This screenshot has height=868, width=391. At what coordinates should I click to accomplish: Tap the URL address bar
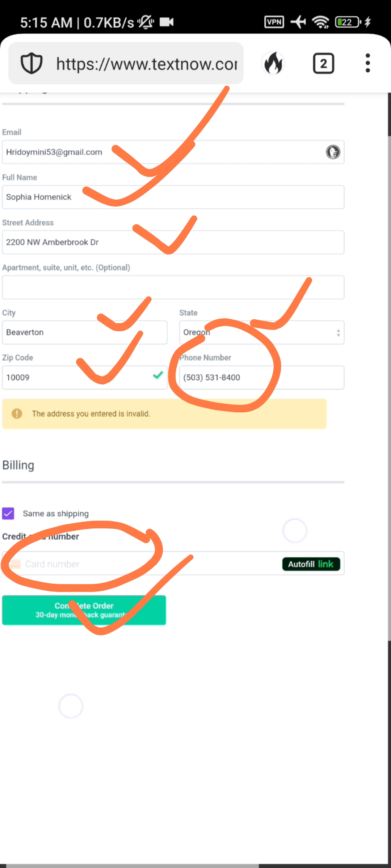point(146,64)
